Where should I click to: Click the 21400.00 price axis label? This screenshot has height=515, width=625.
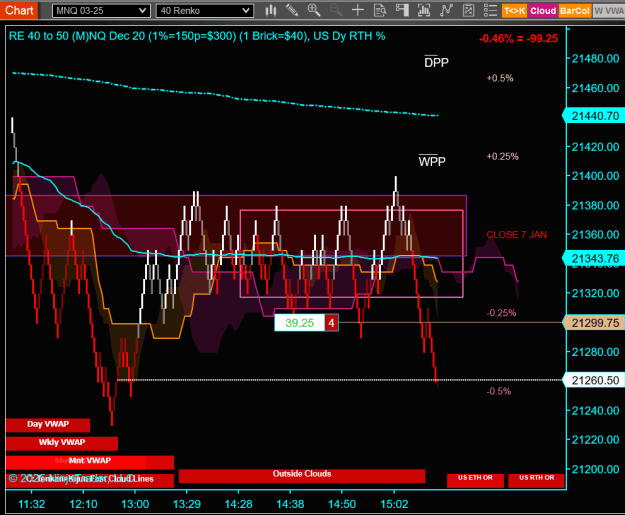coord(596,176)
